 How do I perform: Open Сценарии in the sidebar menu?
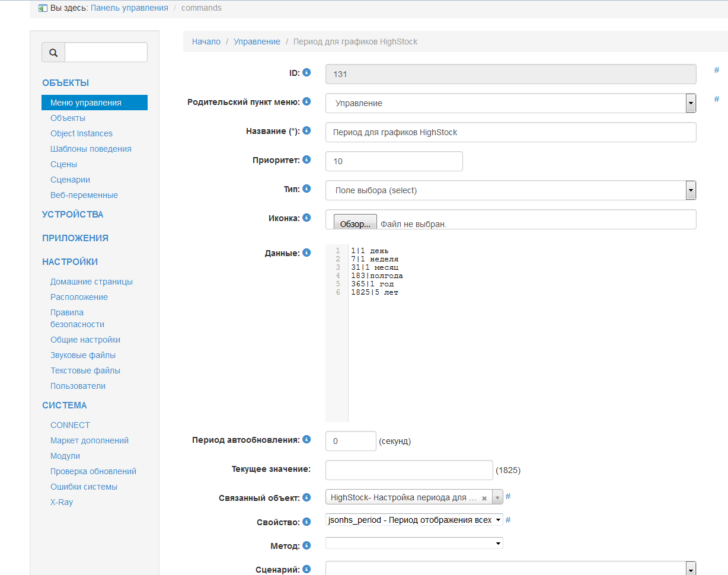(x=70, y=180)
